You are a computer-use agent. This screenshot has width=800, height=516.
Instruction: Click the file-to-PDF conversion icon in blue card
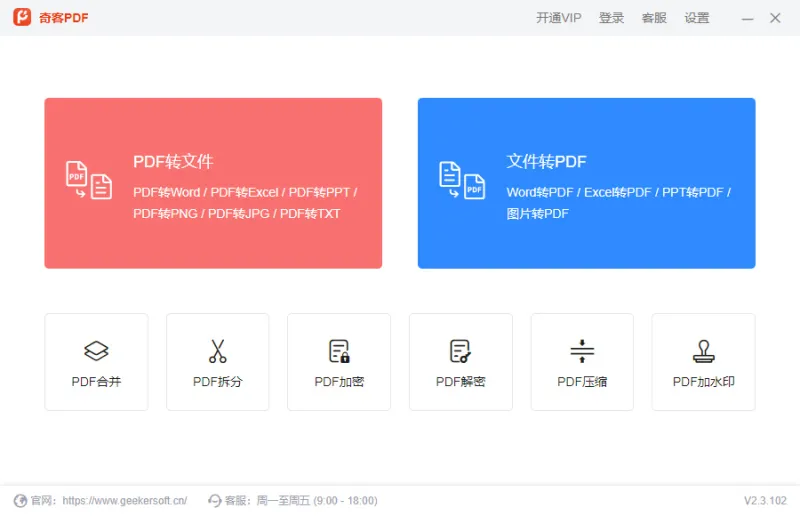[462, 180]
